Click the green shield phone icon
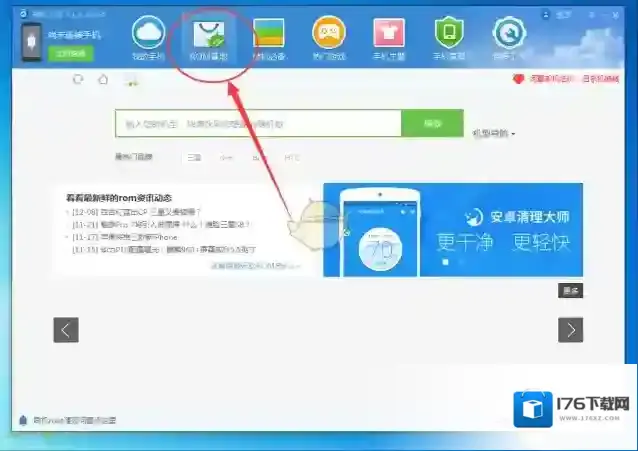 (x=449, y=33)
